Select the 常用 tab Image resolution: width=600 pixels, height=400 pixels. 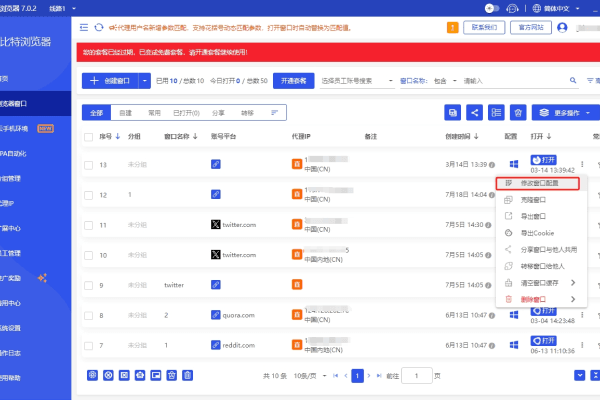(154, 113)
